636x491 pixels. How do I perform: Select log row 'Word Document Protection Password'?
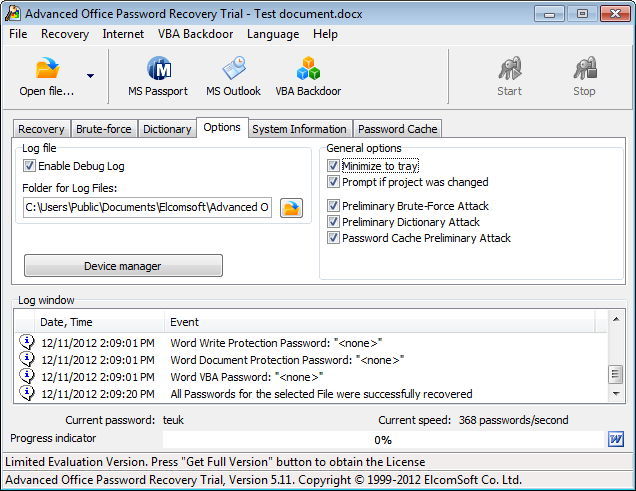311,360
